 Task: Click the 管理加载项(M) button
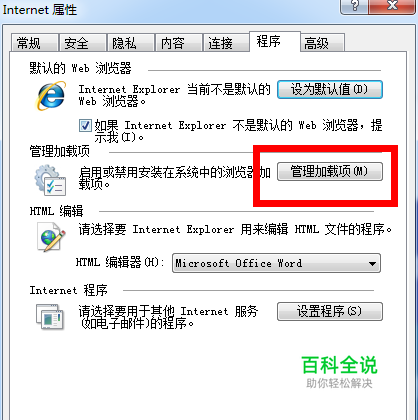[x=330, y=171]
